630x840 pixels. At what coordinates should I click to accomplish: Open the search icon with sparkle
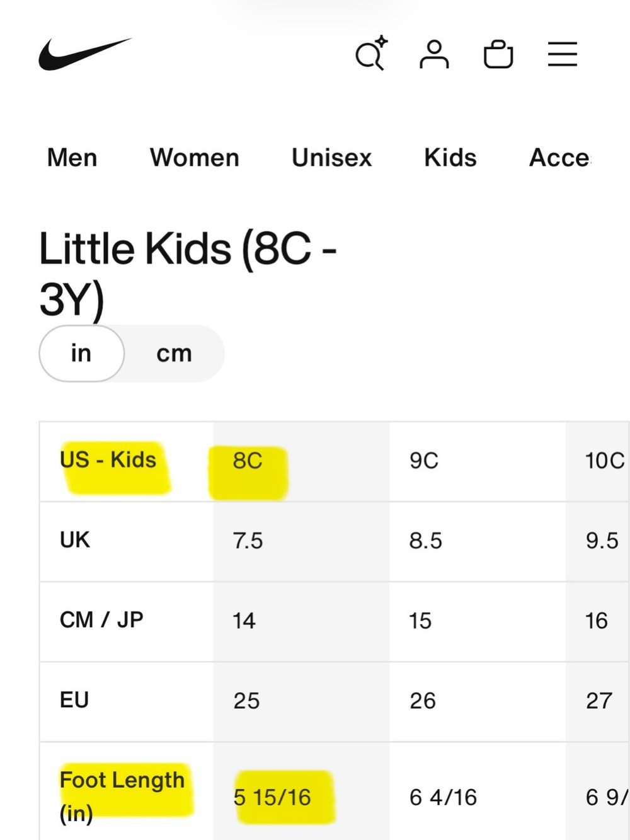(x=371, y=54)
